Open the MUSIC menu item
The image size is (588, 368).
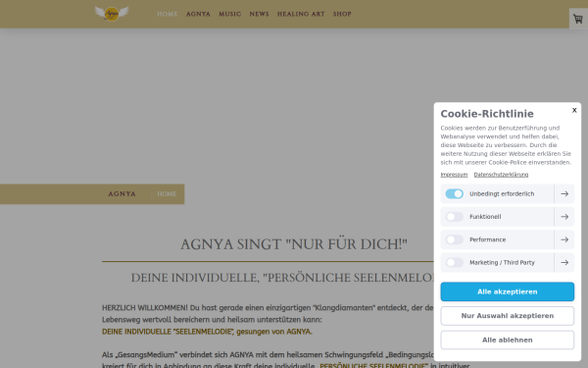tap(230, 14)
